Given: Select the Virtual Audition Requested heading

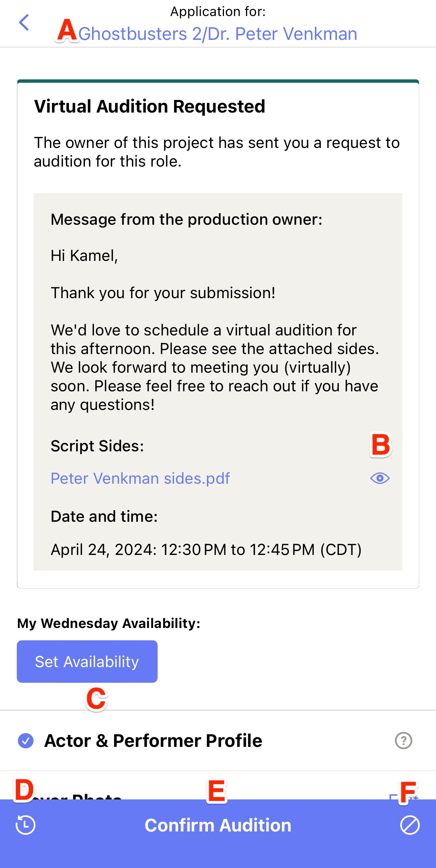Looking at the screenshot, I should (149, 106).
